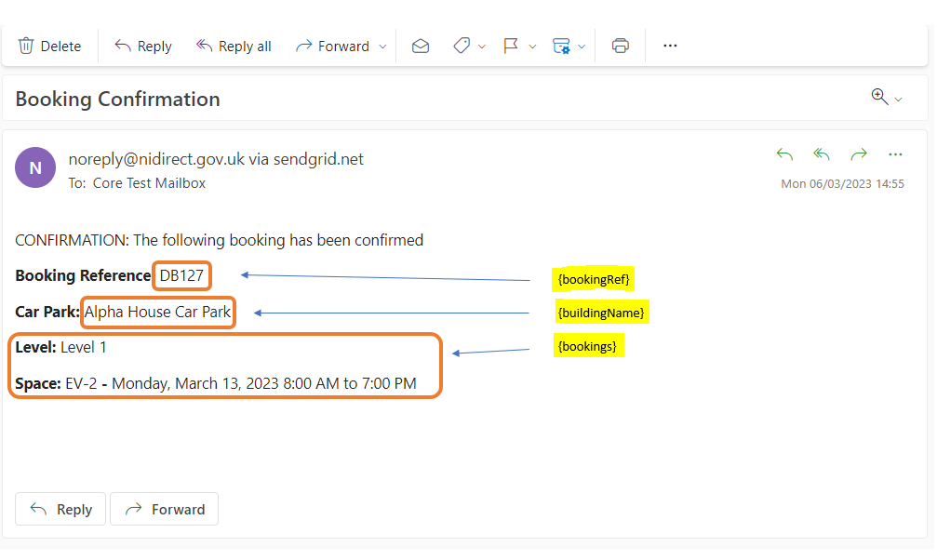The width and height of the screenshot is (937, 560).
Task: Click the categorize tag icon
Action: [462, 46]
